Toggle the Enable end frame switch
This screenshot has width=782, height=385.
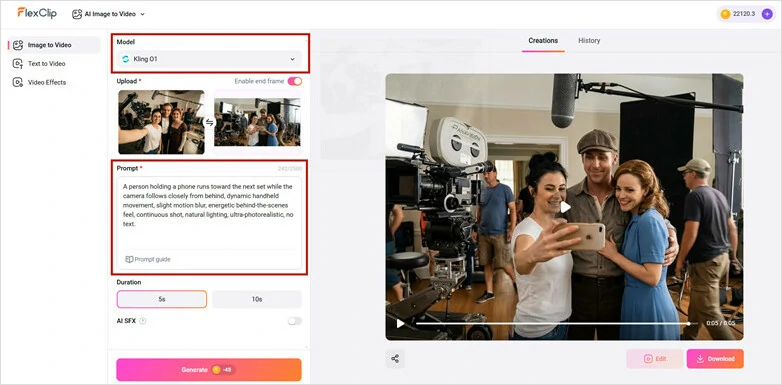point(295,81)
